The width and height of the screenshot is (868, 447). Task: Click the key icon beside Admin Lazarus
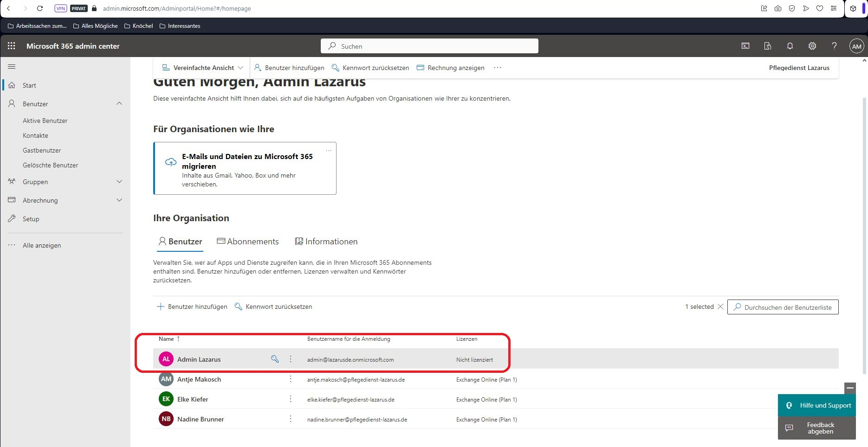pyautogui.click(x=275, y=359)
